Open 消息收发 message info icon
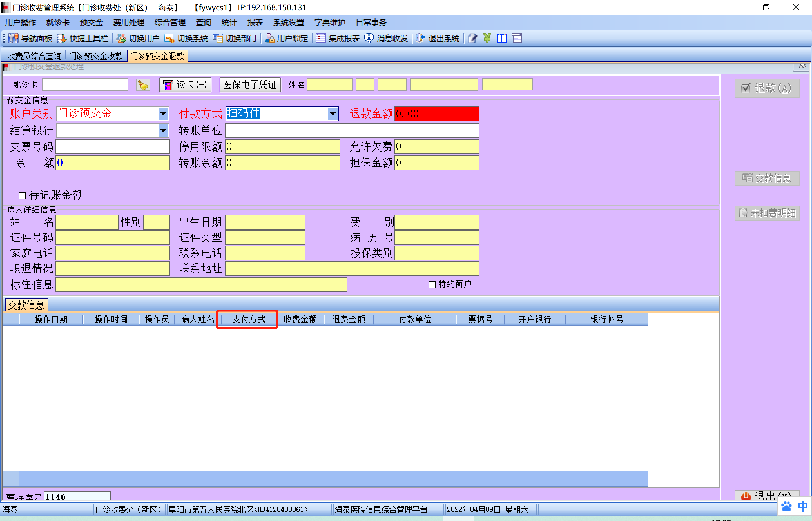812x521 pixels. [369, 38]
